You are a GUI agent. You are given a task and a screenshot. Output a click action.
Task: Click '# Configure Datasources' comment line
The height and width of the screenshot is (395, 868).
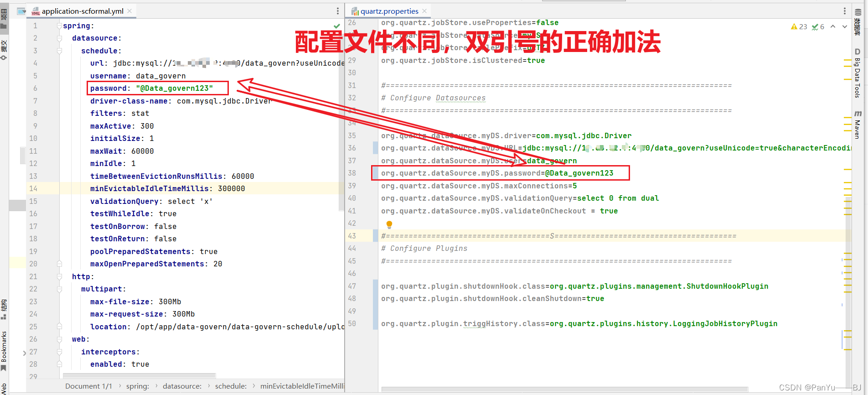point(433,98)
